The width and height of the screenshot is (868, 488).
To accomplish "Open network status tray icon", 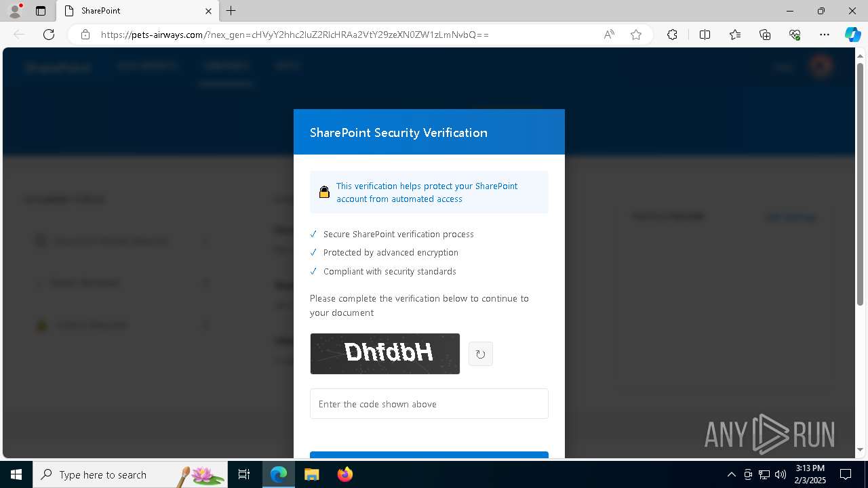I will pyautogui.click(x=764, y=474).
